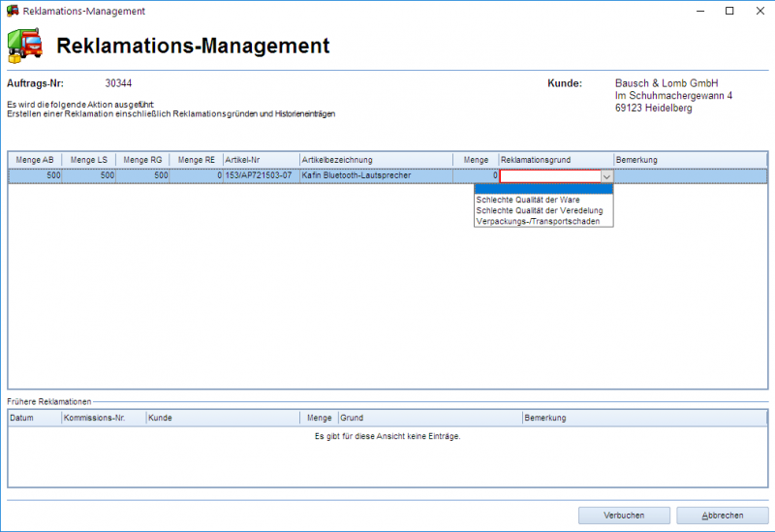This screenshot has height=532, width=775.
Task: Choose 'Schlechte Qualität der Veredelung' reason
Action: coord(539,210)
